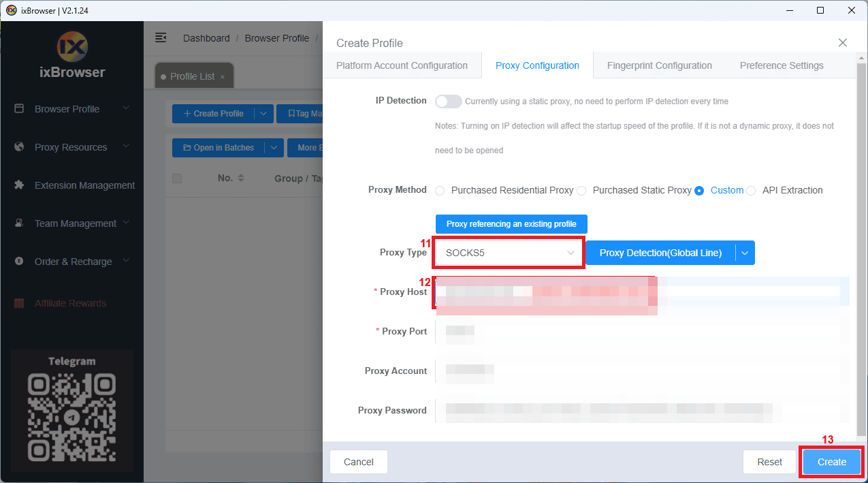Click into the Proxy Host field
Image resolution: width=868 pixels, height=483 pixels.
[642, 292]
